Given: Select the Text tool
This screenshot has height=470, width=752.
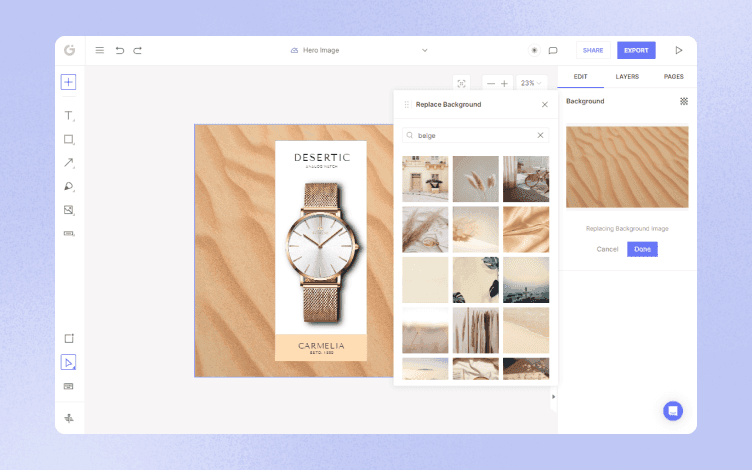Looking at the screenshot, I should pyautogui.click(x=69, y=116).
